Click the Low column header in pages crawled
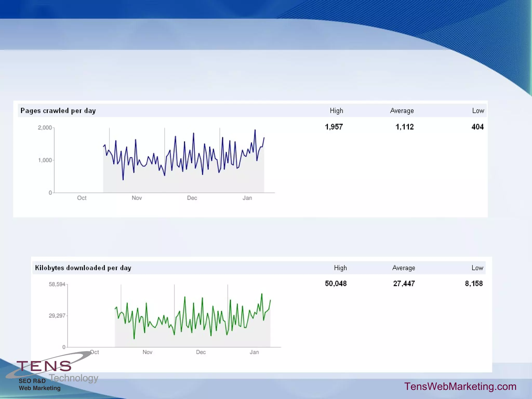532x399 pixels. (x=478, y=111)
